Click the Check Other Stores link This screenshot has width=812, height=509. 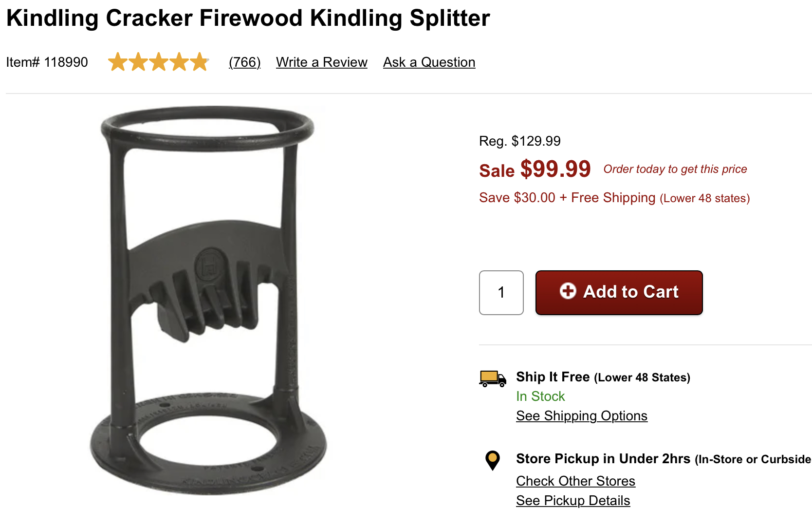(x=575, y=481)
